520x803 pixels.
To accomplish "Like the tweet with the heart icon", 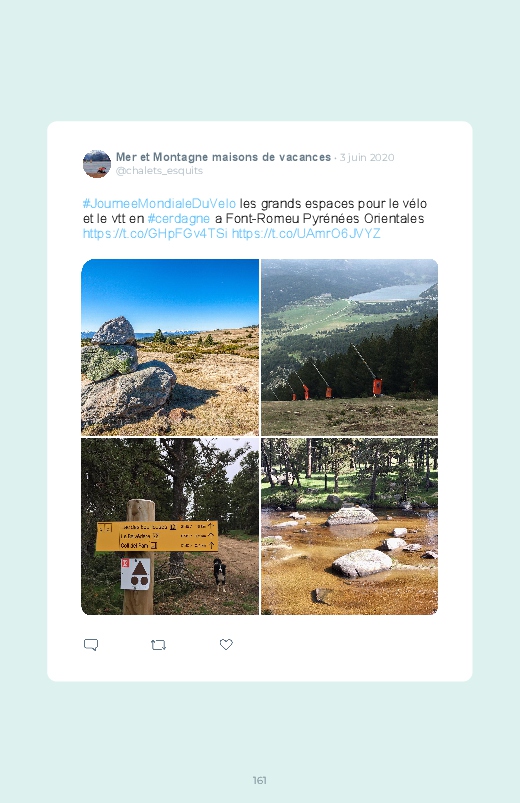I will coord(226,644).
